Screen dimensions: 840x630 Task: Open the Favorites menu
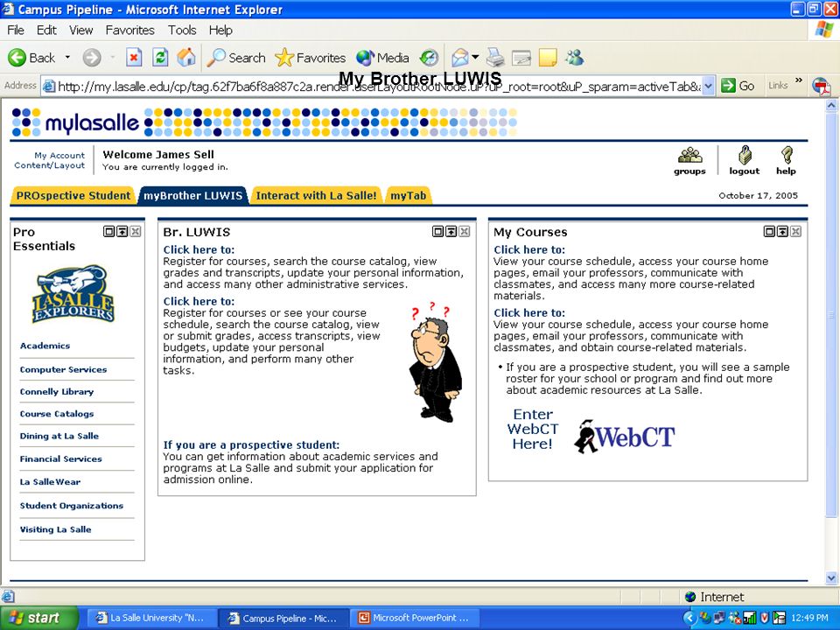click(x=129, y=30)
